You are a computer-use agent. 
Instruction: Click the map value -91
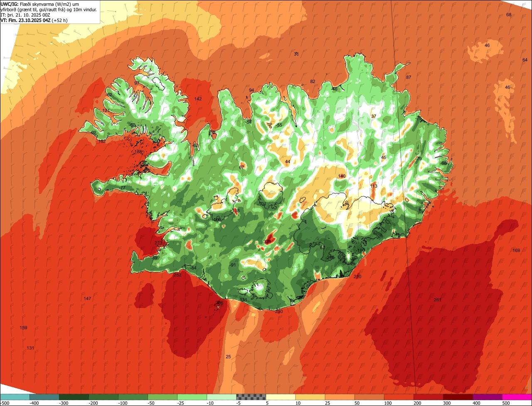point(233,265)
